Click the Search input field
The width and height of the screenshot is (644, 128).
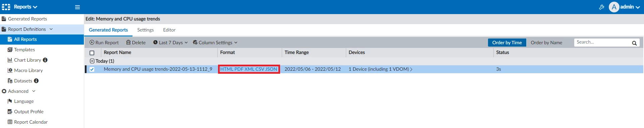pyautogui.click(x=603, y=42)
